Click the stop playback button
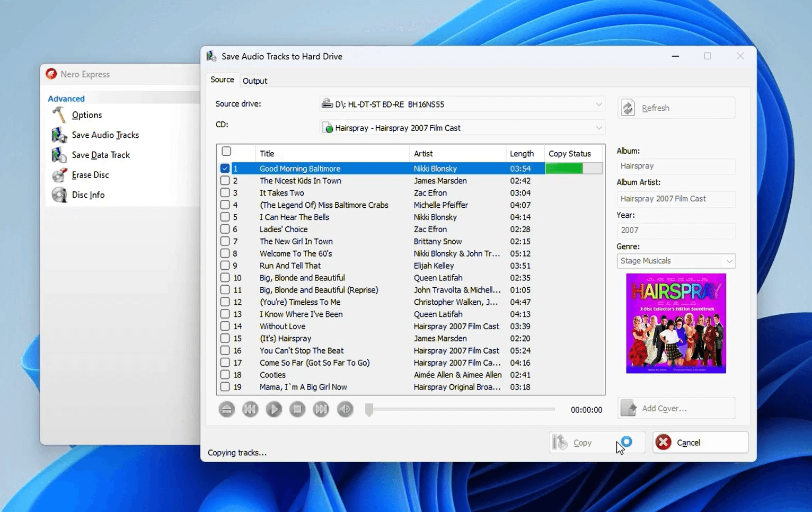This screenshot has width=812, height=512. pos(297,409)
